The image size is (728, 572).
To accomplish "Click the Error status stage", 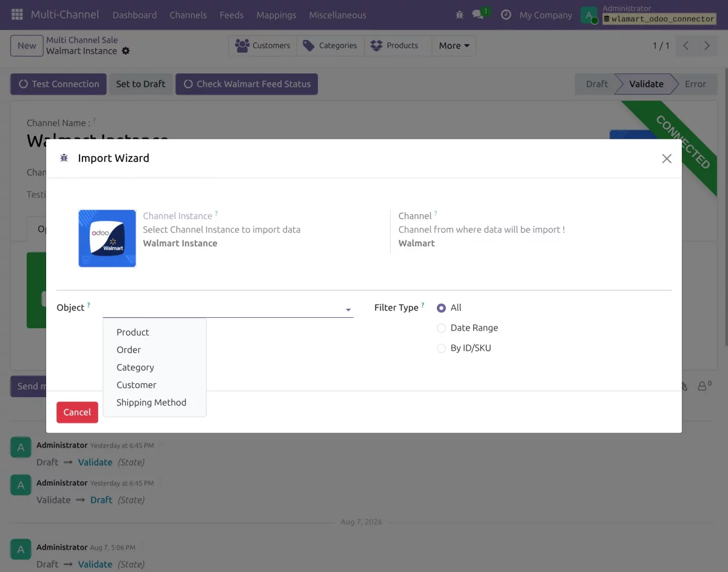I will [x=695, y=84].
